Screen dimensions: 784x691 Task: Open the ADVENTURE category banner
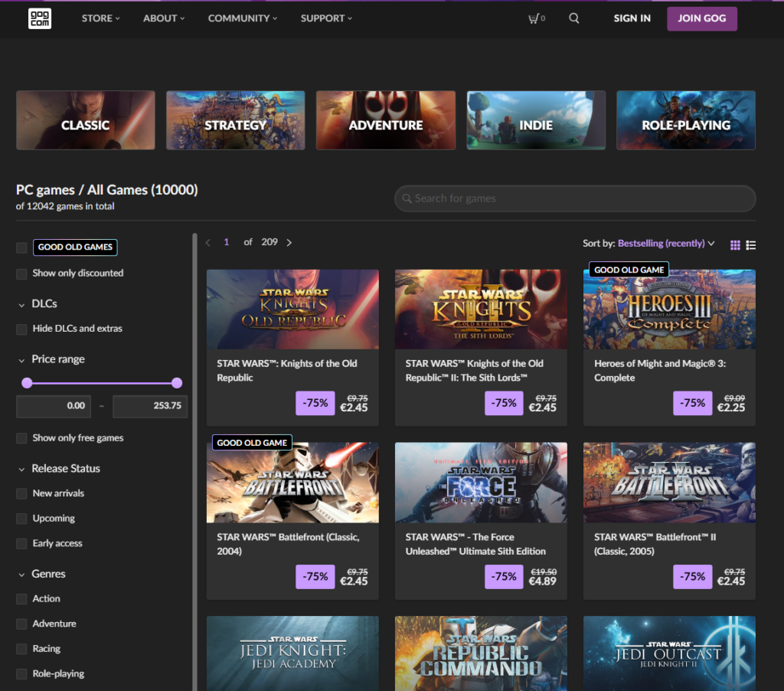386,120
